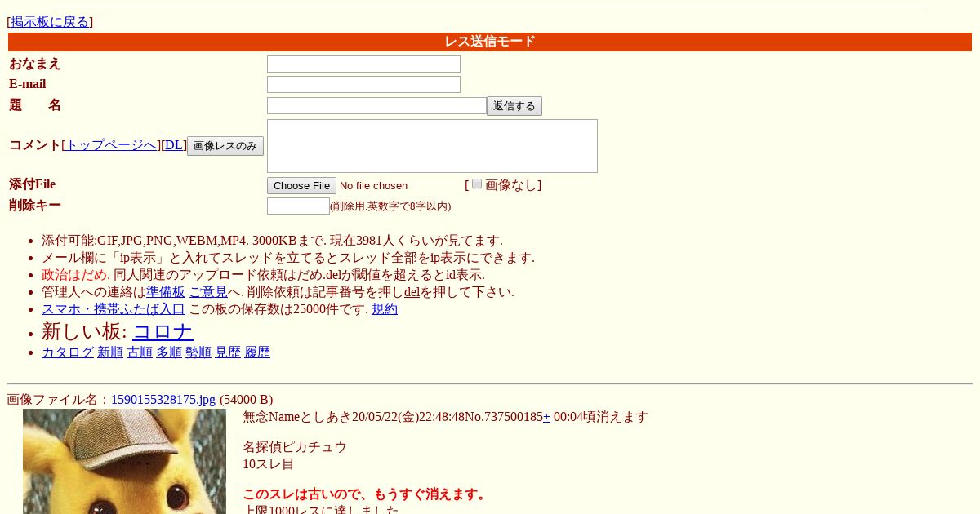980x514 pixels.
Task: Open the new コロナ board link
Action: [163, 331]
